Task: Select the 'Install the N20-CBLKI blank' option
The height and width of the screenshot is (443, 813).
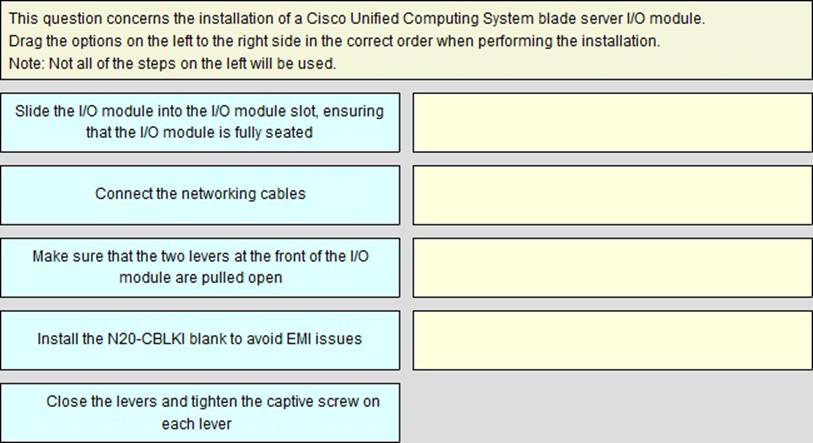Action: [200, 340]
